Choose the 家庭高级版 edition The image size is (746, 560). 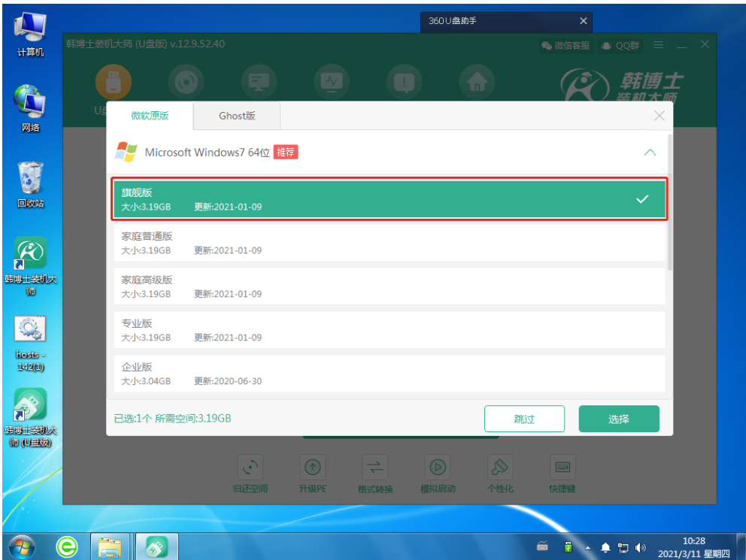coord(390,286)
